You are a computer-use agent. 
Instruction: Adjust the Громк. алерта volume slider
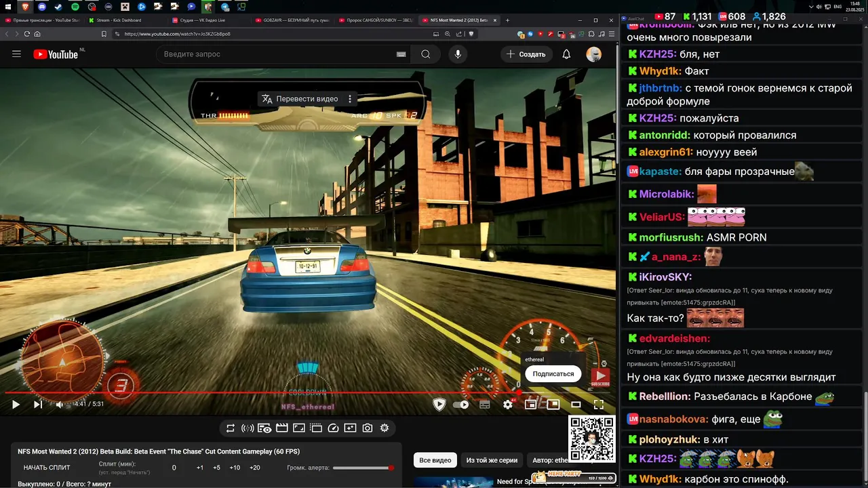pyautogui.click(x=363, y=468)
